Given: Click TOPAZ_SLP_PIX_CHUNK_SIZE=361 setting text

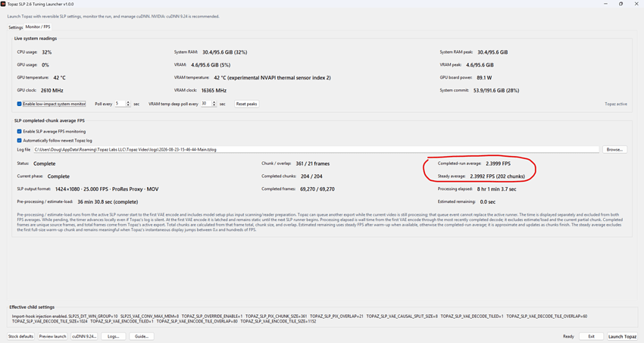Looking at the screenshot, I should [x=276, y=316].
